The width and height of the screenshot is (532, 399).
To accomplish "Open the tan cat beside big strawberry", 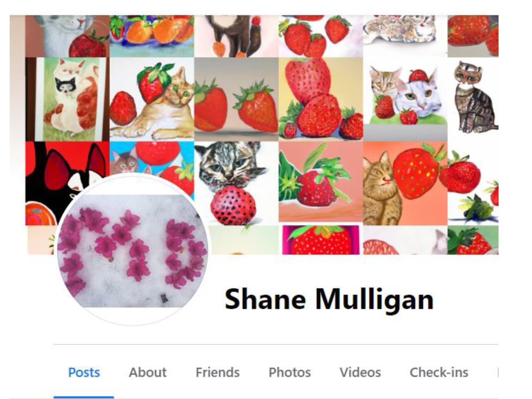I will coord(405,183).
